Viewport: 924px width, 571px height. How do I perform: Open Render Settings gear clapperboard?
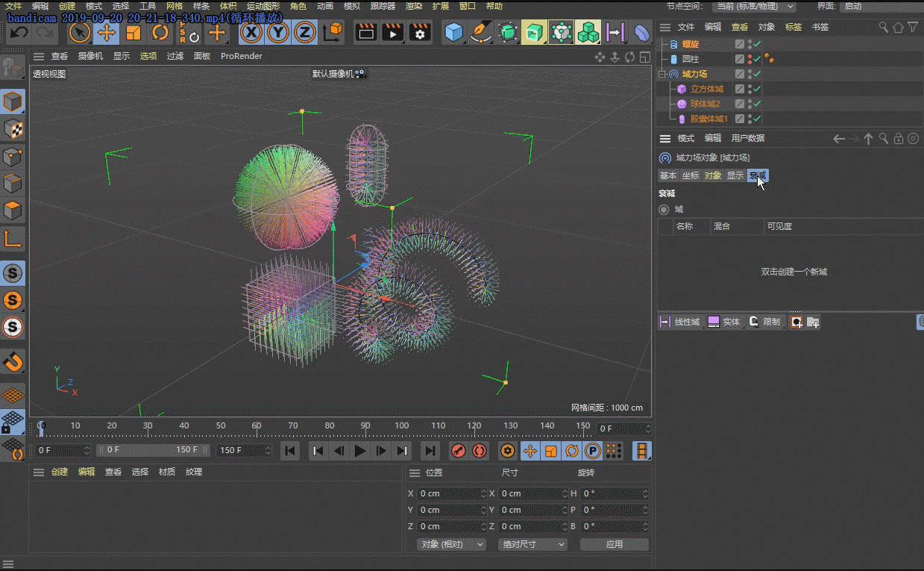pyautogui.click(x=420, y=33)
